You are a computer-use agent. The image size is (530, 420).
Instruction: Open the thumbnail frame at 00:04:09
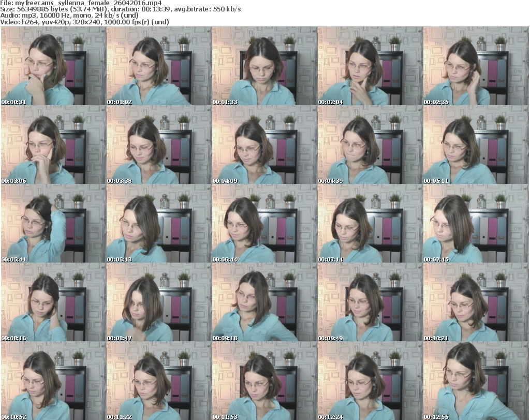pos(264,144)
